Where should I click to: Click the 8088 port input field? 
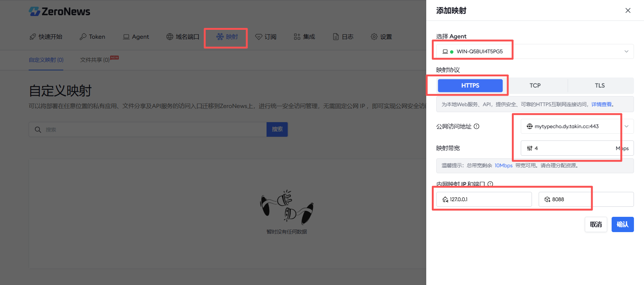click(x=586, y=199)
